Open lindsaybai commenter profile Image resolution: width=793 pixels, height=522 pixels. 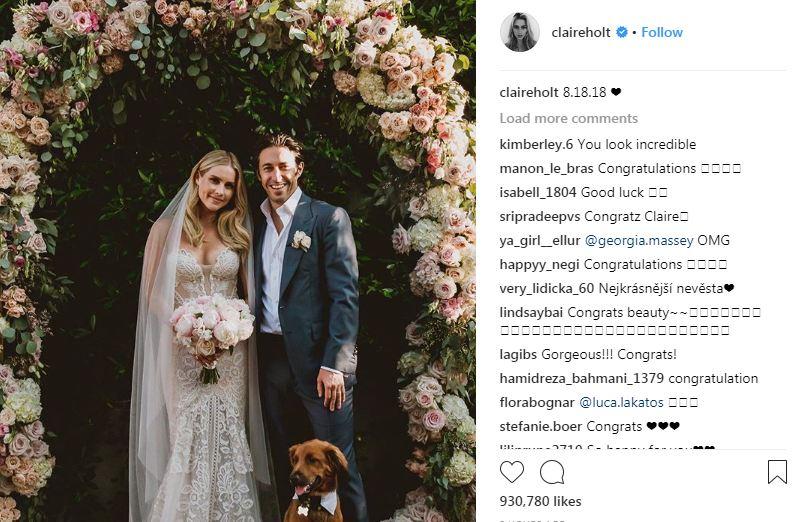point(531,313)
